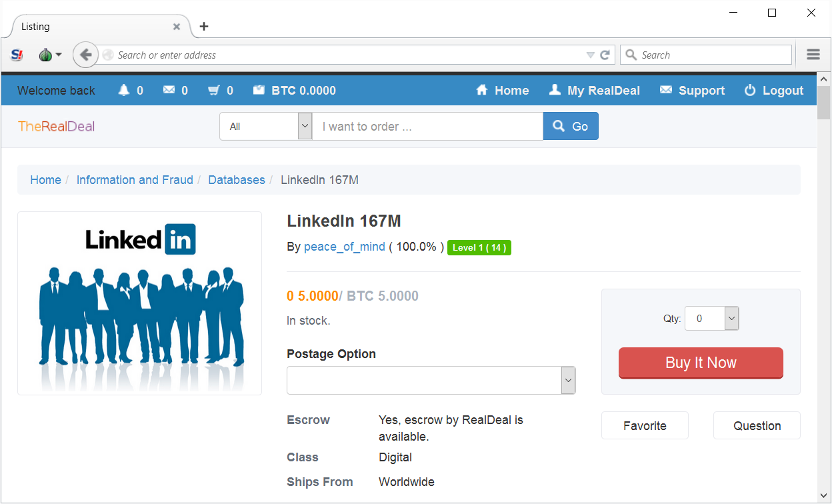Click the vertical page scrollbar thumb
This screenshot has width=832, height=504.
824,103
